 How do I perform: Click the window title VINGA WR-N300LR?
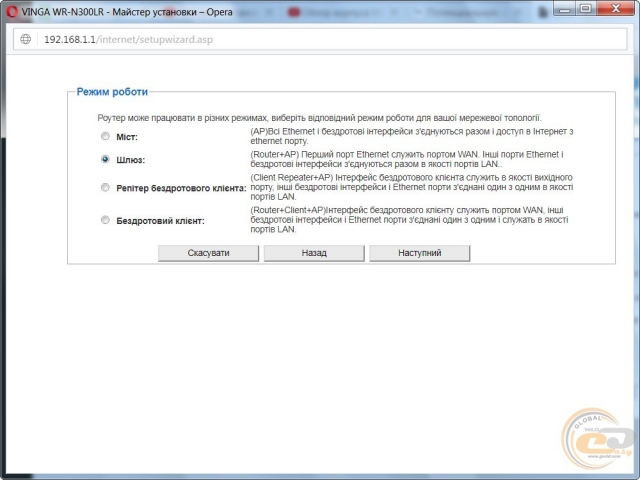tap(127, 12)
